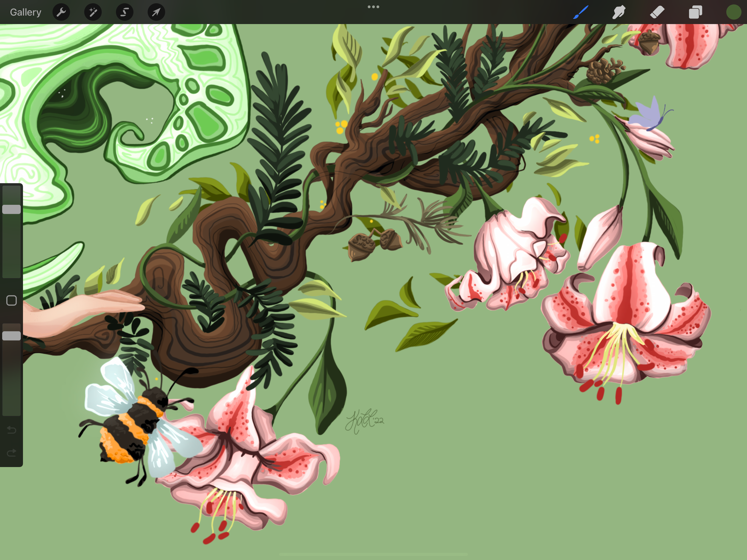Open the active color picker
This screenshot has height=560, width=747.
734,12
